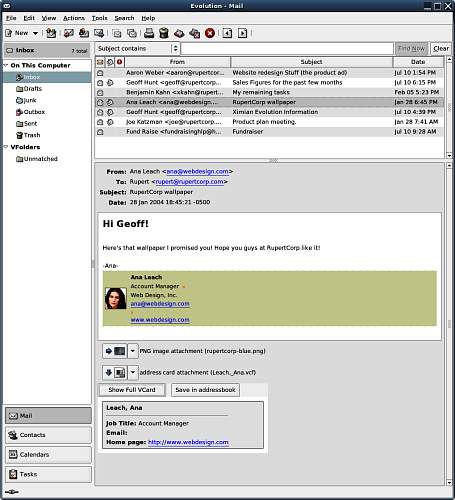Screen dimensions: 455x500
Task: Click the Inbox folder header button
Action: coord(47,50)
